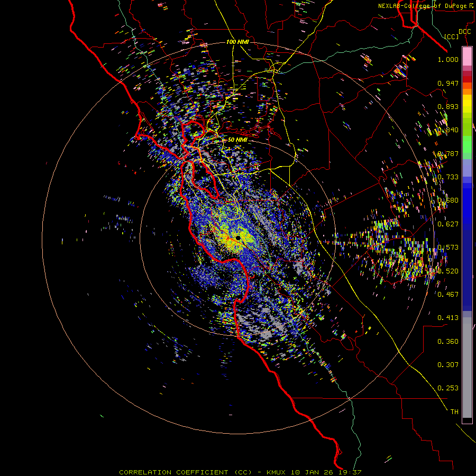Pick the large gray lower segment of the colorbar
This screenshot has height=476, width=476.
click(467, 368)
